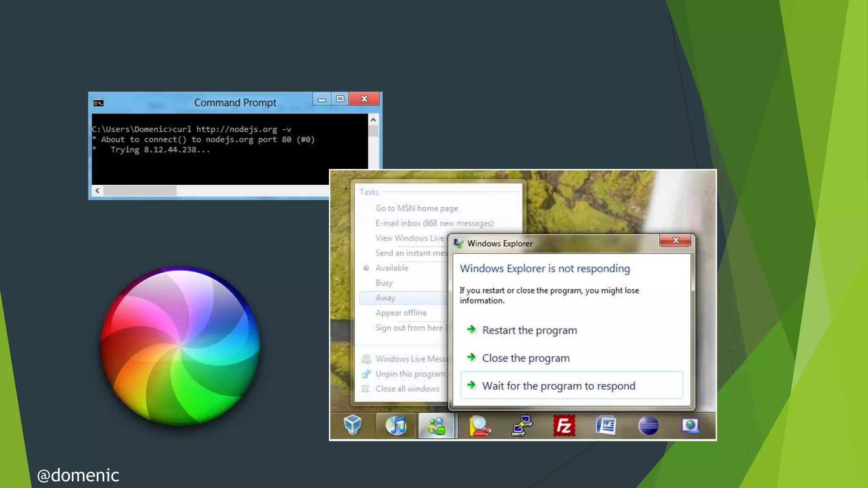Click the Command Prompt title icon
The height and width of the screenshot is (488, 868).
(x=98, y=103)
